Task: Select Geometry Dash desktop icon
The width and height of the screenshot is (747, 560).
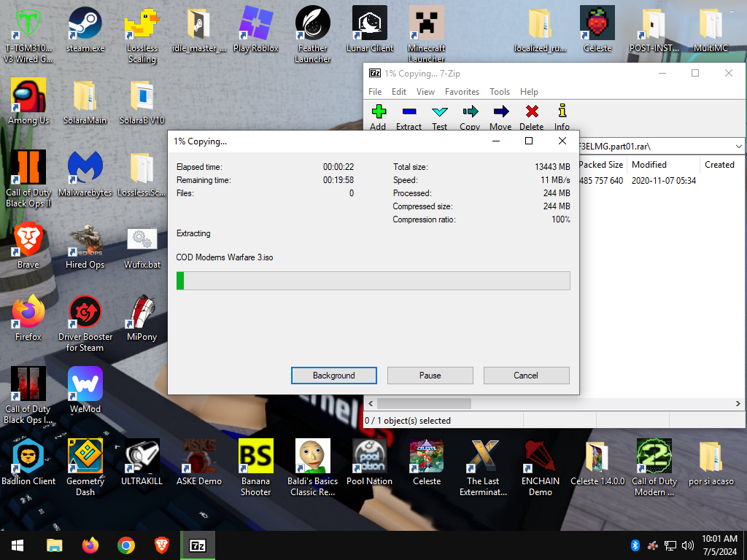Action: coord(85,467)
